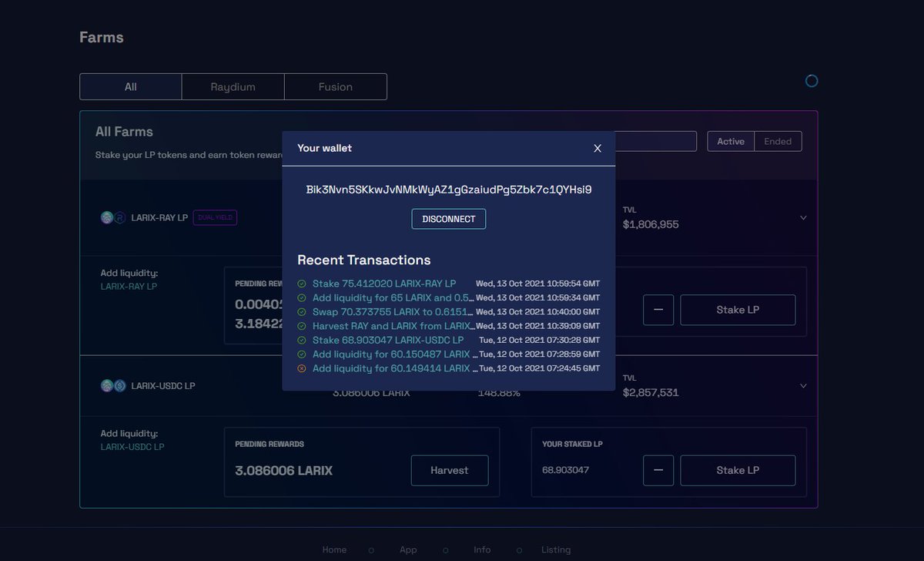Click the wallet address Bik3Nvn5SKkw text

click(449, 189)
